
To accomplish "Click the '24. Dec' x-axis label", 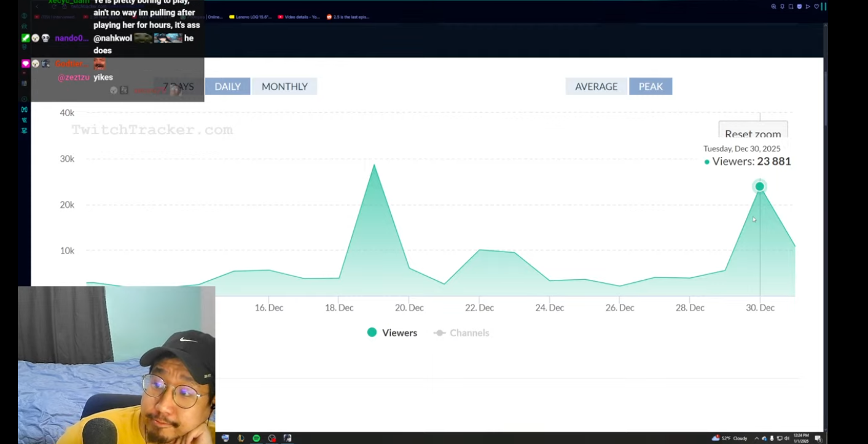I will point(549,307).
